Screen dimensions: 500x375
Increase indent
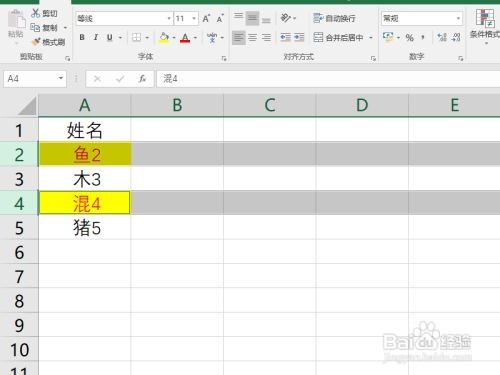[299, 37]
